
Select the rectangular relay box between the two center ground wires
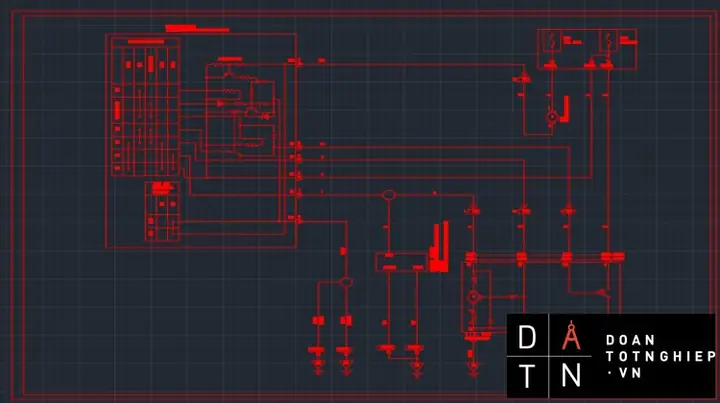(402, 262)
